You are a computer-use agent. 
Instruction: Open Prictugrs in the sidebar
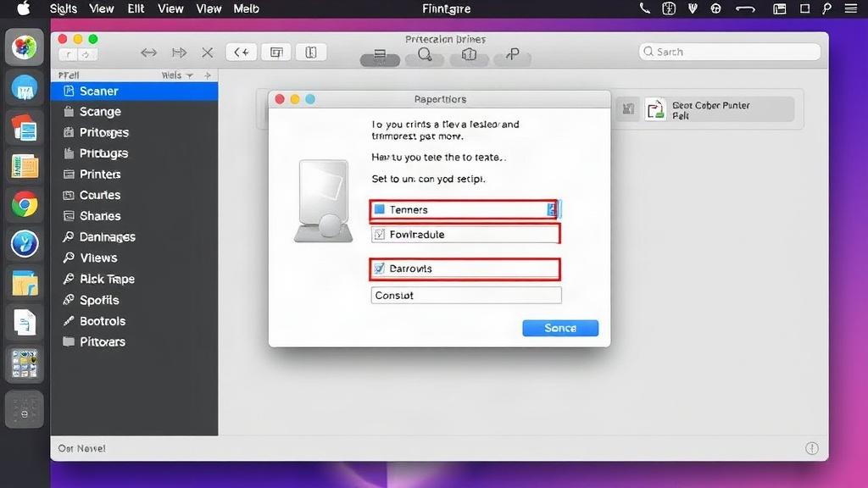pos(134,153)
